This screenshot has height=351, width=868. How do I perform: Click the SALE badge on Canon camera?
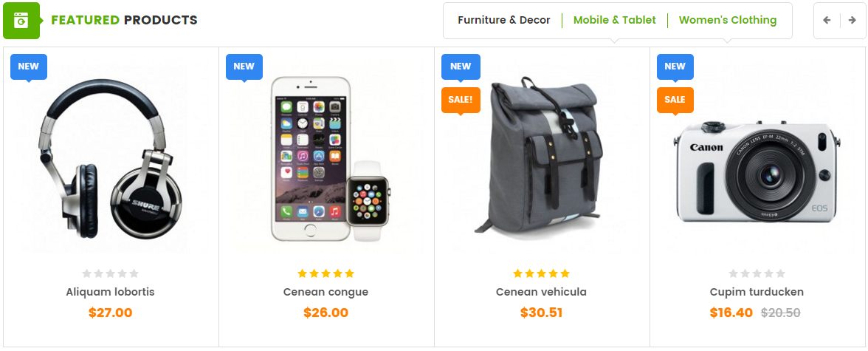point(675,100)
